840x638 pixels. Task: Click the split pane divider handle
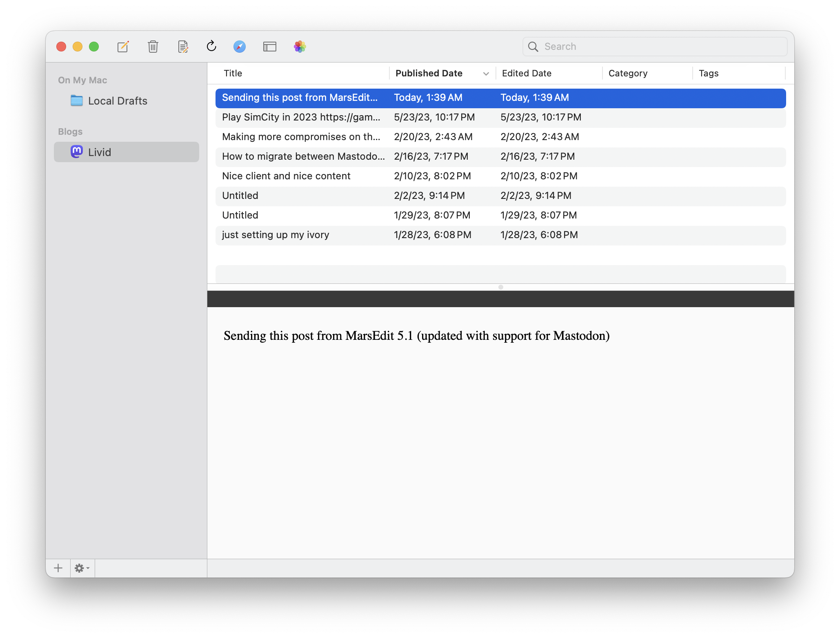tap(500, 287)
